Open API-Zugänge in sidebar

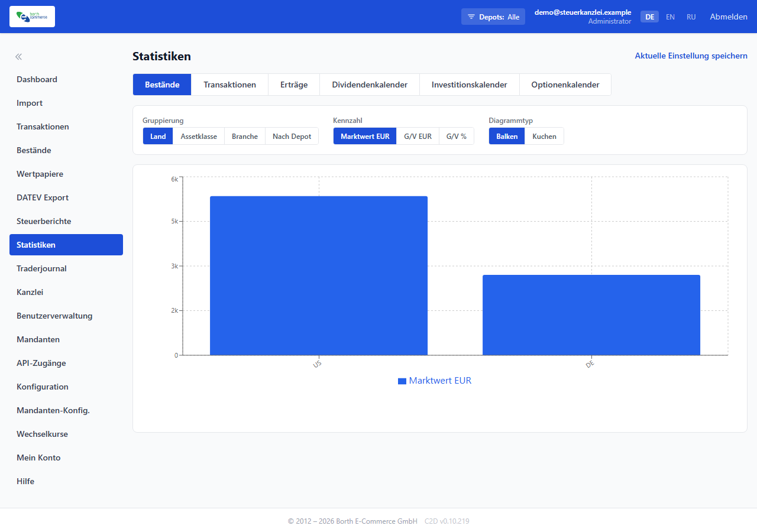(x=66, y=363)
